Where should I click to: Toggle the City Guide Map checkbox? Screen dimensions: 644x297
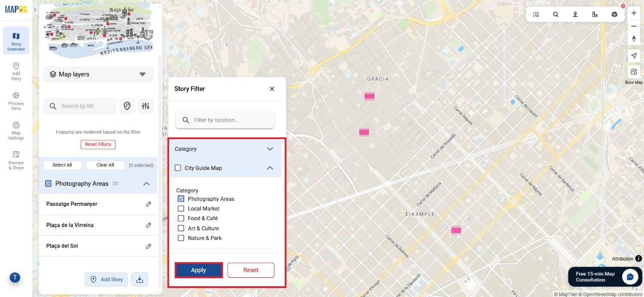(178, 168)
